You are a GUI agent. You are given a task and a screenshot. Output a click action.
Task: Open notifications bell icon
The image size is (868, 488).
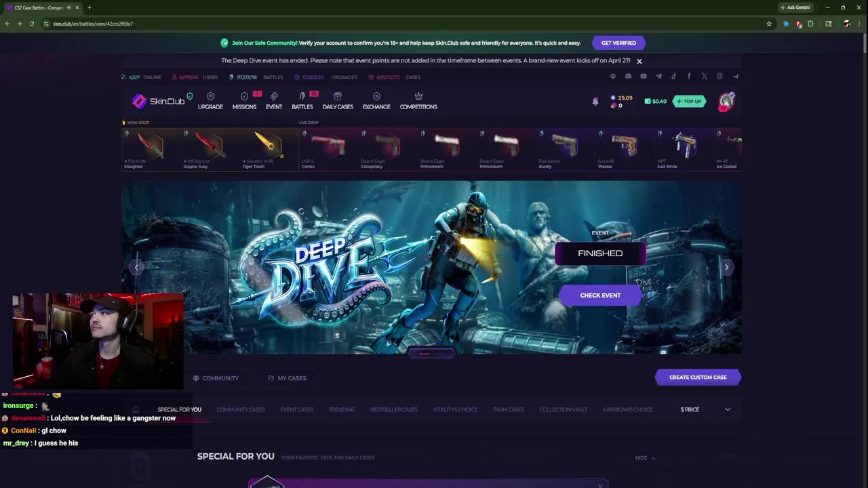point(595,101)
